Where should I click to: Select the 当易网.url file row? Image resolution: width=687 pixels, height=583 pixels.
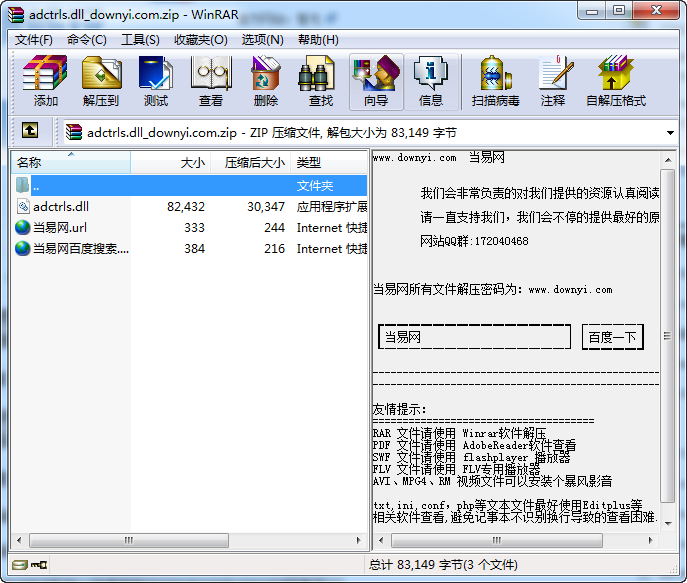click(x=189, y=227)
